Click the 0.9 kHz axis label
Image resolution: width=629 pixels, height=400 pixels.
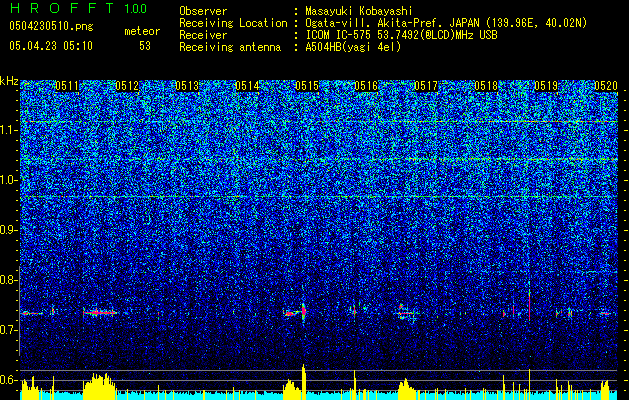pyautogui.click(x=9, y=230)
